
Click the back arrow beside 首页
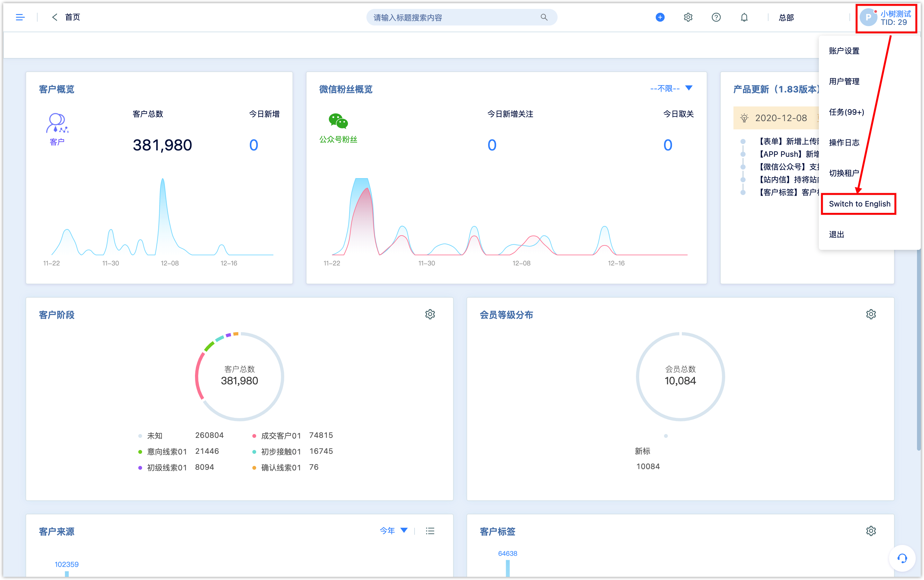[x=54, y=17]
